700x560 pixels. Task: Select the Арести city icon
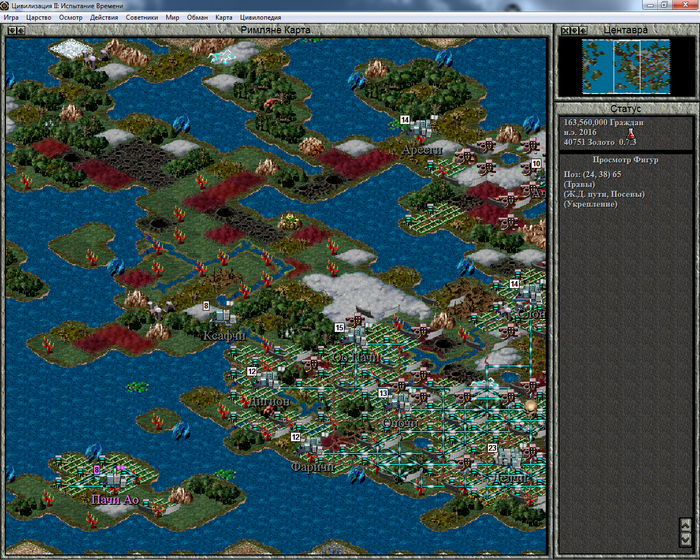point(420,130)
